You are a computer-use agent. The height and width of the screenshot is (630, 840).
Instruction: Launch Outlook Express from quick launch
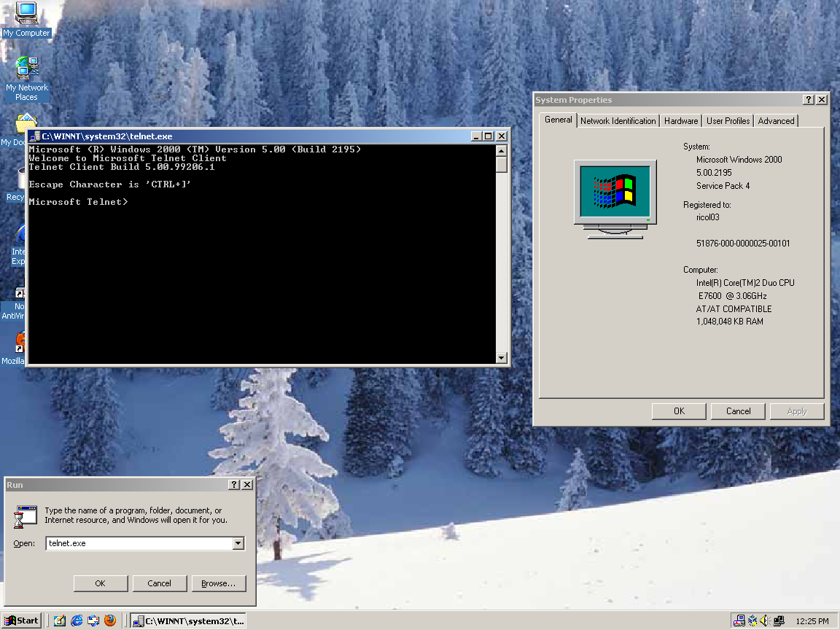tap(93, 621)
